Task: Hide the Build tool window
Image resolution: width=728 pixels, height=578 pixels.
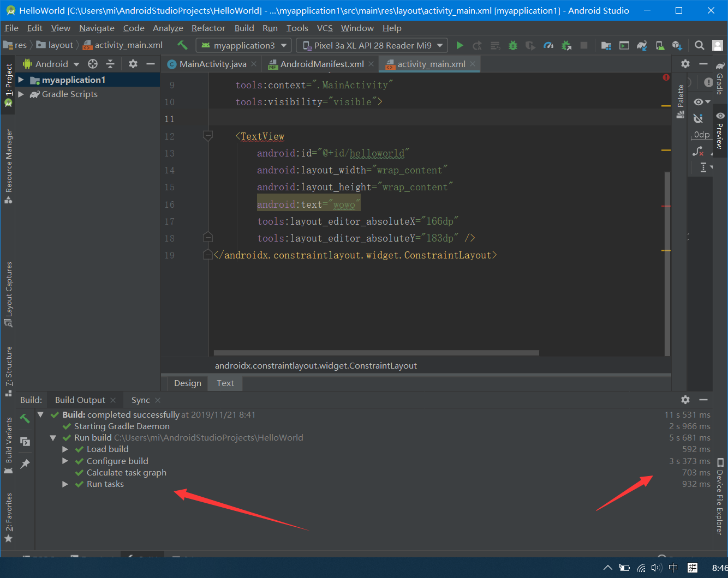Action: tap(703, 400)
